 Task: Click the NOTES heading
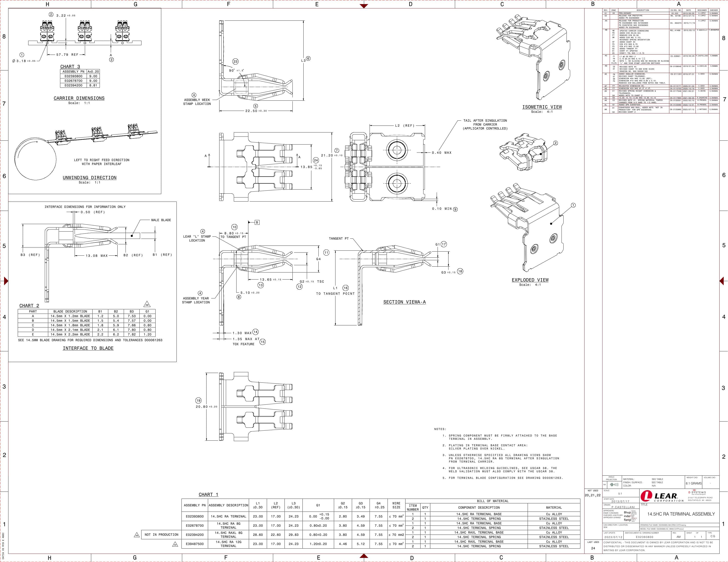pyautogui.click(x=440, y=429)
